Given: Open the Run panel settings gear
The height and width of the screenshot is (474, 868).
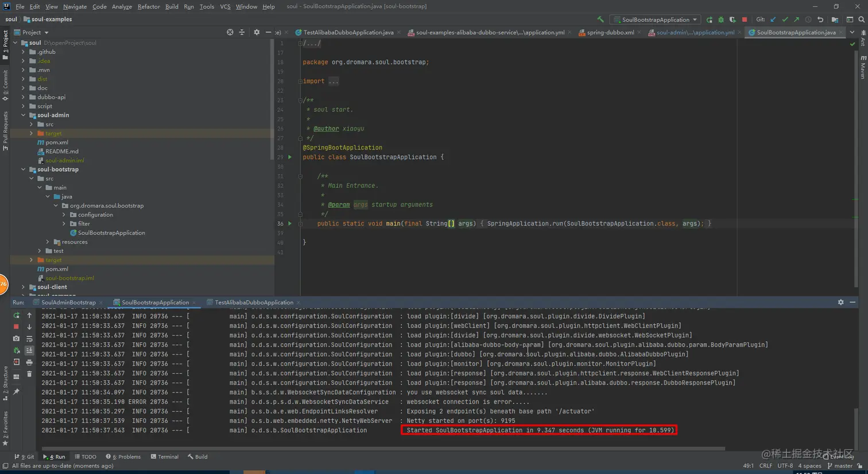Looking at the screenshot, I should [841, 302].
